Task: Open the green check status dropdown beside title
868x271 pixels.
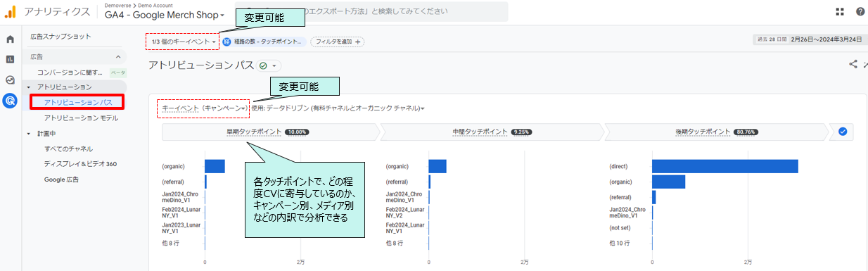Action: click(268, 65)
